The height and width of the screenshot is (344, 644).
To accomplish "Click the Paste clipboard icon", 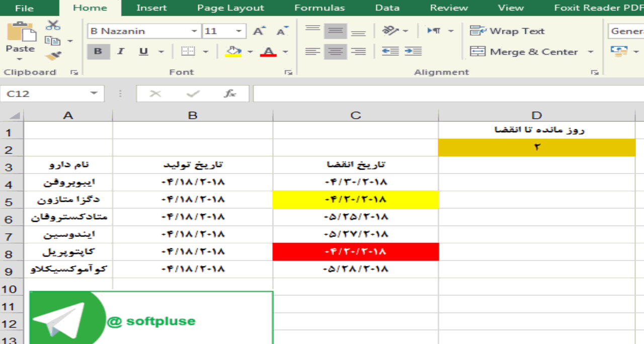I will tap(21, 32).
